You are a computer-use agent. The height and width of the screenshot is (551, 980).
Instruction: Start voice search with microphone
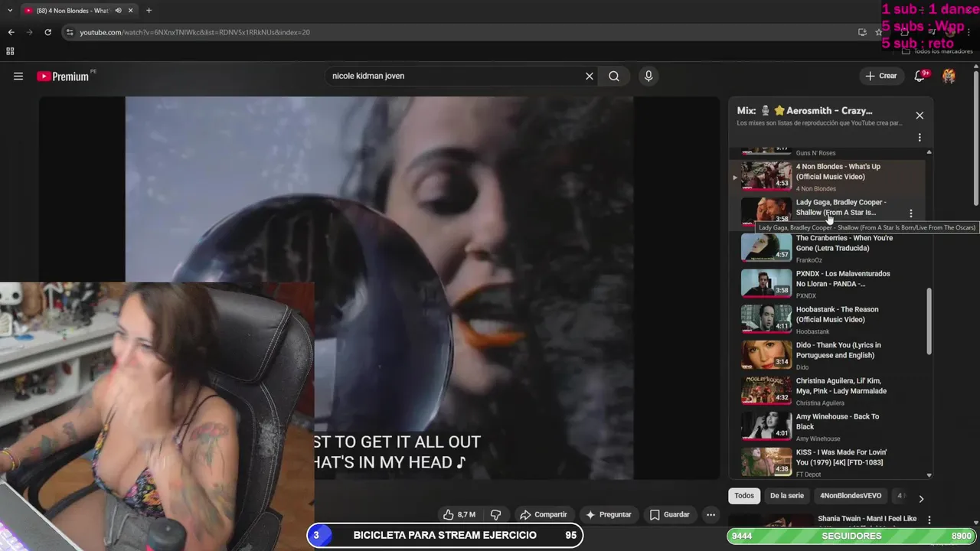648,76
